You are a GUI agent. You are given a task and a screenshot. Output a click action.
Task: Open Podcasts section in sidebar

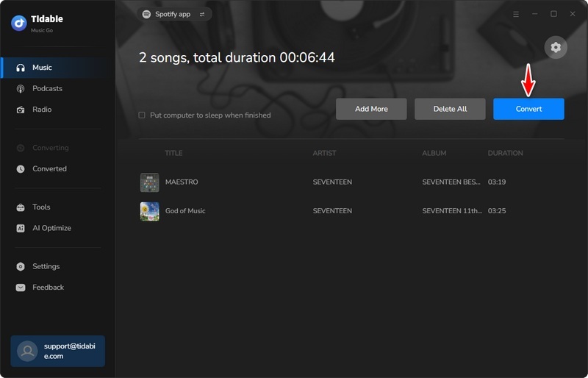click(x=47, y=88)
